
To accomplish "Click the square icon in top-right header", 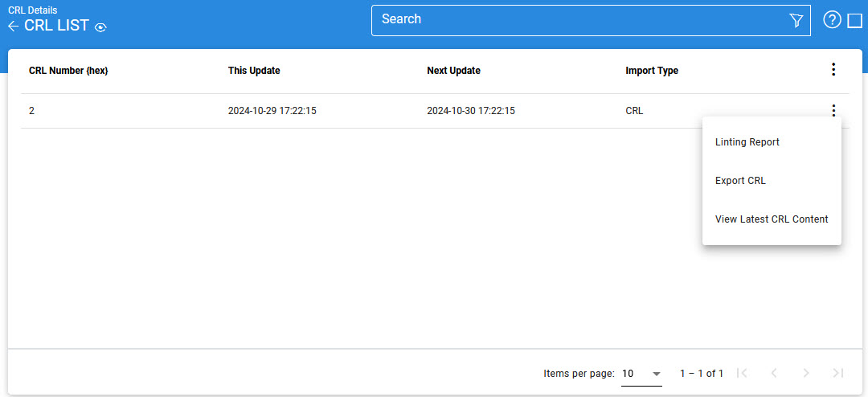I will point(855,21).
